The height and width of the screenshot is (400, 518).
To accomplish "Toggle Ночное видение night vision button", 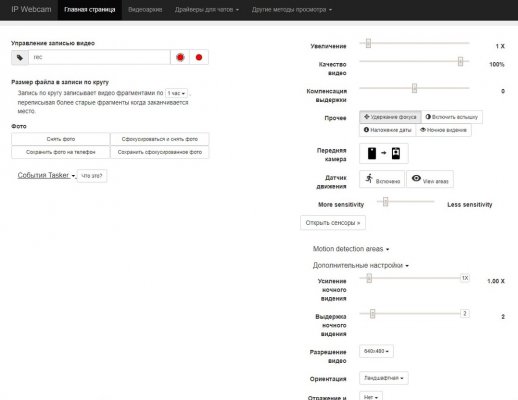I will tap(443, 130).
